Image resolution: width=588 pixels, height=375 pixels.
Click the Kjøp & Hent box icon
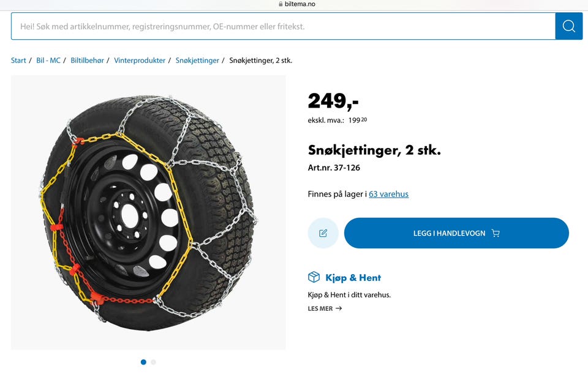pos(314,277)
